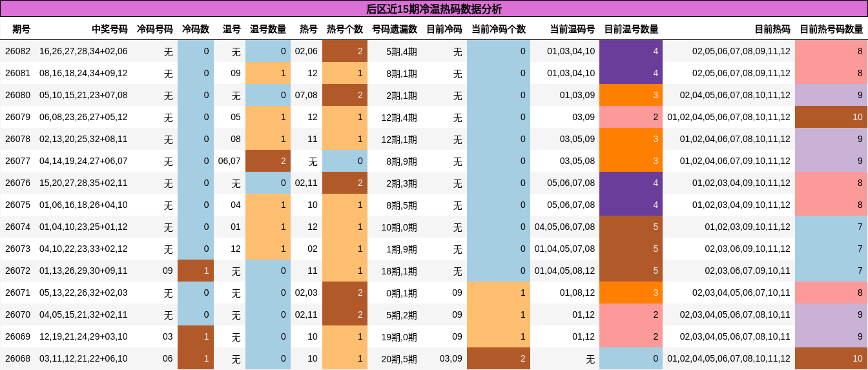
Task: Select winning numbers 05,13,22,26,32+02,03
Action: [83, 293]
